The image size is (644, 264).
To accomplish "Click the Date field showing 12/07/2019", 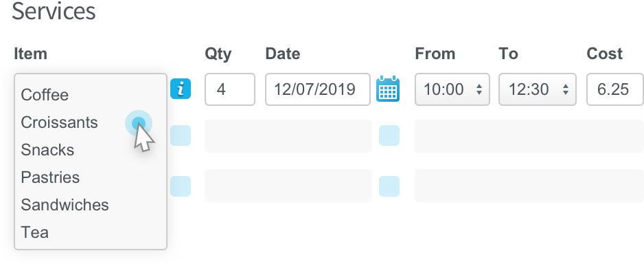I will (318, 89).
